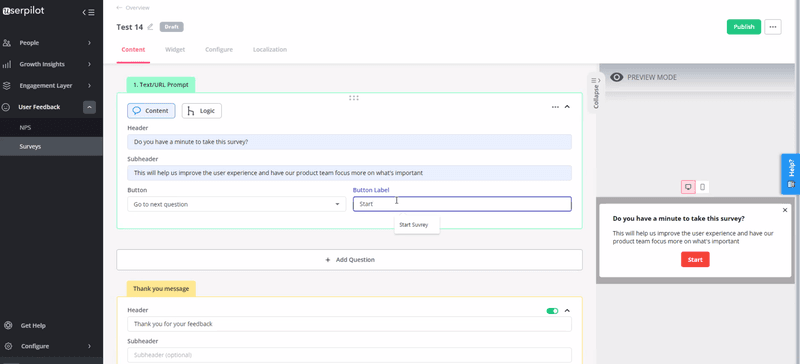800x364 pixels.
Task: Click the optional Thank you Subheader field
Action: pyautogui.click(x=349, y=355)
